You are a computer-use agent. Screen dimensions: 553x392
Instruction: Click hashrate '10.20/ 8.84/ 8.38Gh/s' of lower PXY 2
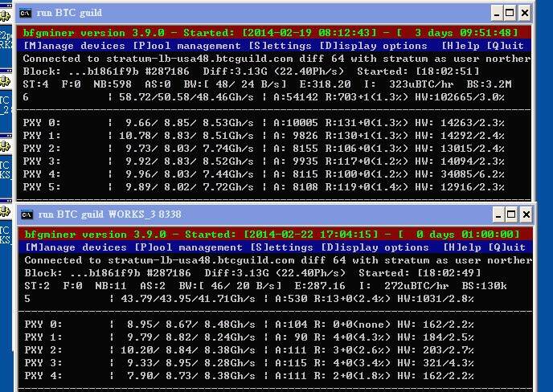(188, 350)
